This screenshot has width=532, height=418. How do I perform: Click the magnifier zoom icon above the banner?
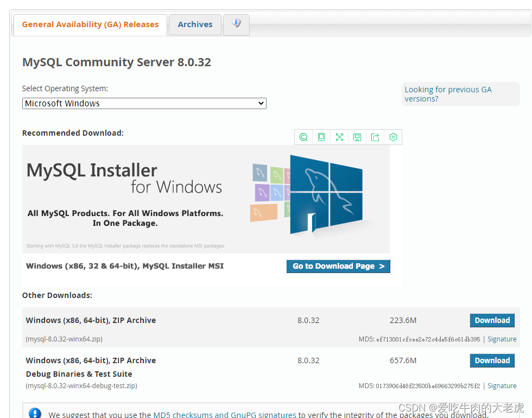[x=303, y=137]
